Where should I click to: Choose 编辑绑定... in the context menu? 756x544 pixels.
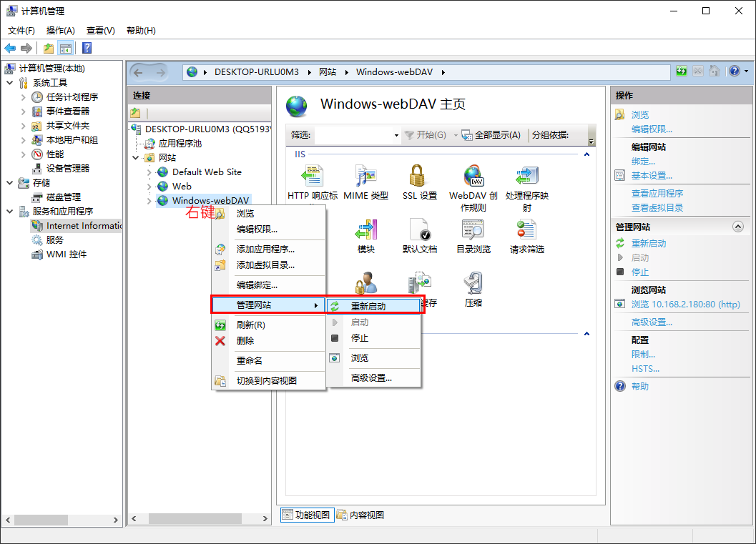(x=268, y=285)
